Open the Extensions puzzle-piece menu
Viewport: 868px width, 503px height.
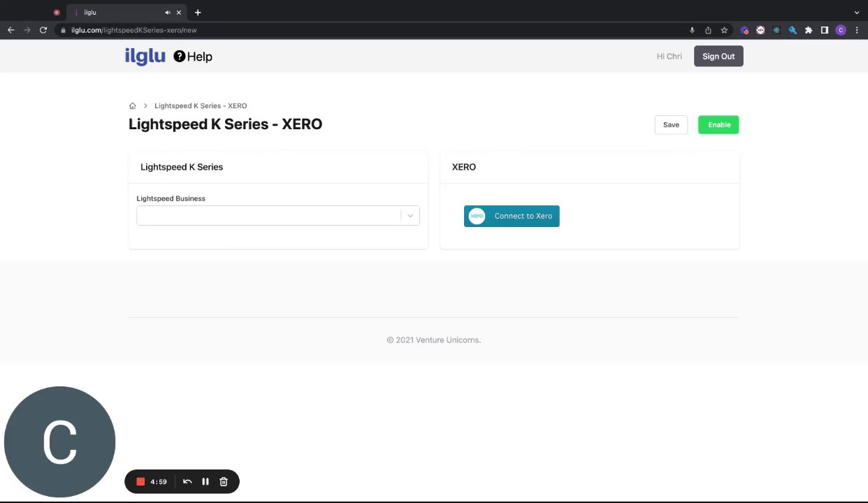point(809,30)
